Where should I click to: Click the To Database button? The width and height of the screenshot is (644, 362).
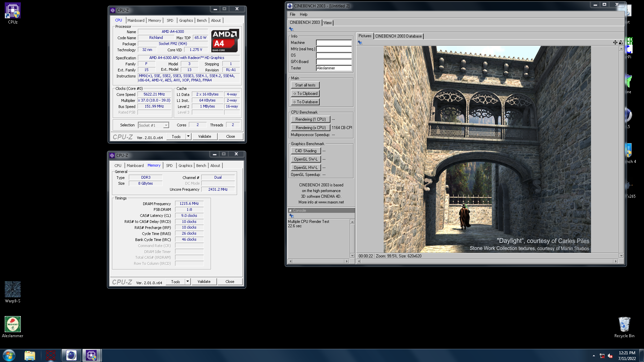coord(305,102)
